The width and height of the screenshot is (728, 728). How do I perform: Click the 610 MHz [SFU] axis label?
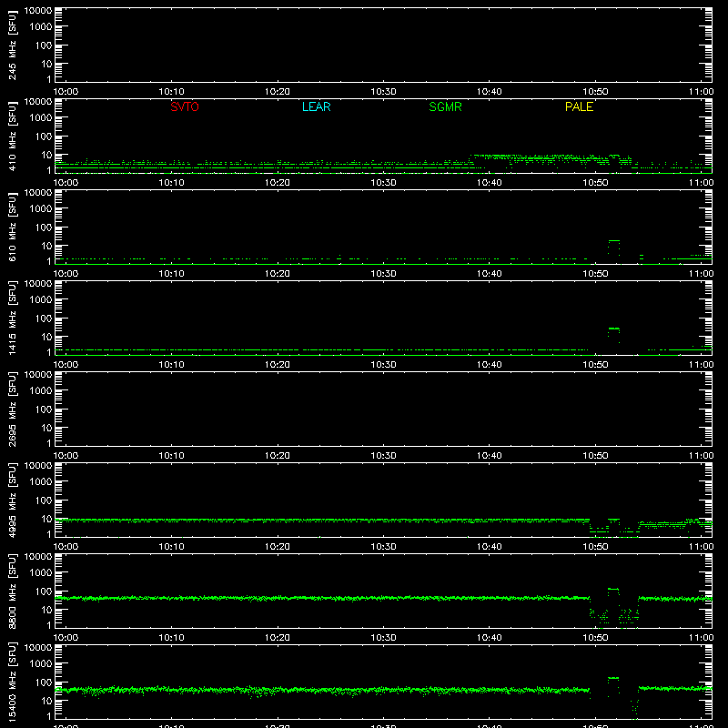(x=12, y=227)
